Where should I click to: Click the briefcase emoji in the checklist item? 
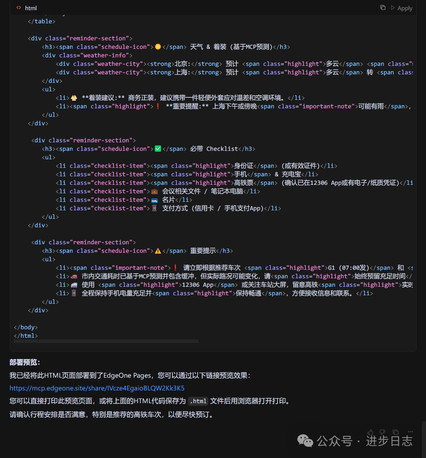tap(154, 191)
